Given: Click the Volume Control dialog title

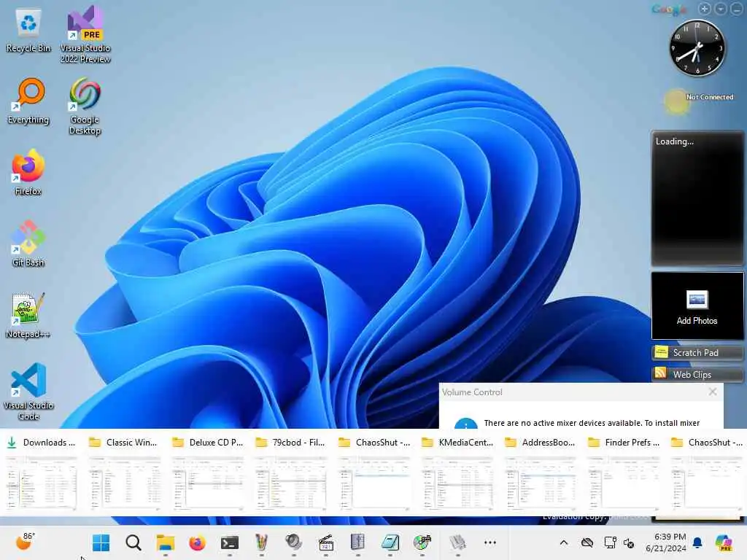Looking at the screenshot, I should pyautogui.click(x=472, y=392).
